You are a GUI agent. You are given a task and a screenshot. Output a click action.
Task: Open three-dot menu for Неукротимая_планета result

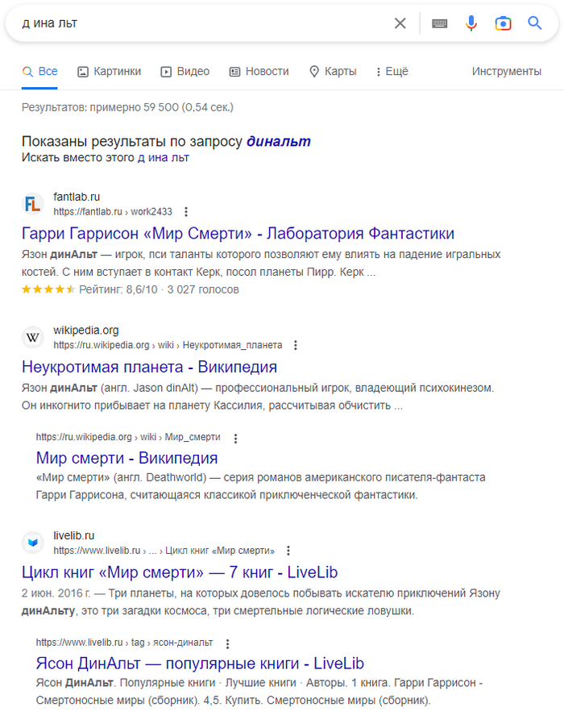pos(295,345)
